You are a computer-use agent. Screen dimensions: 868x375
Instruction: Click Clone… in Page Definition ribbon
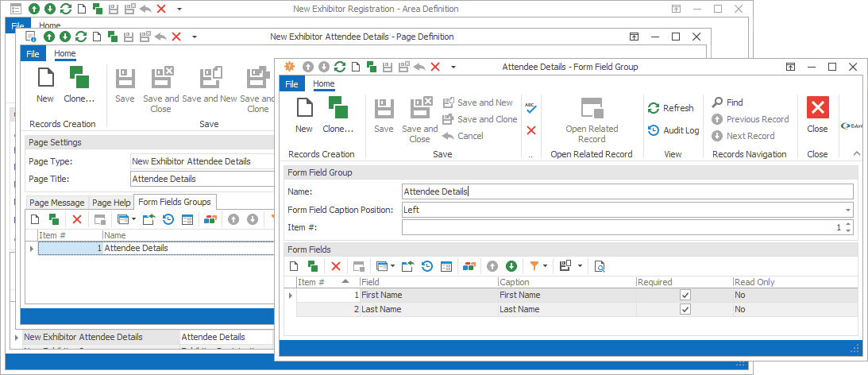79,85
